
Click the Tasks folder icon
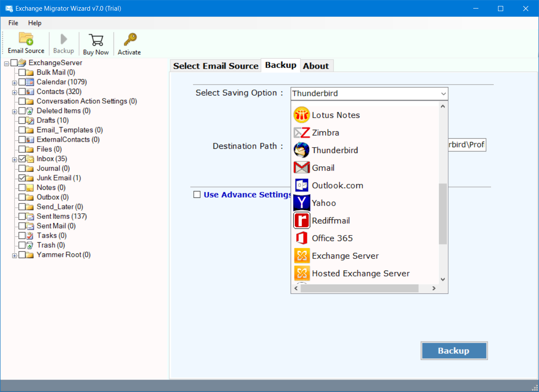(30, 235)
